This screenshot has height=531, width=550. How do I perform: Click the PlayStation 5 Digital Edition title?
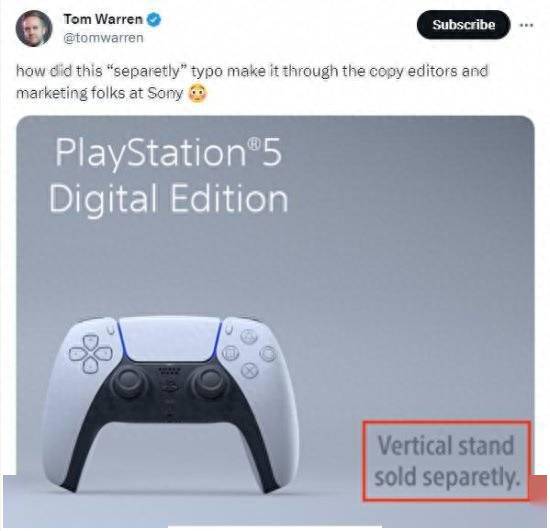click(169, 175)
